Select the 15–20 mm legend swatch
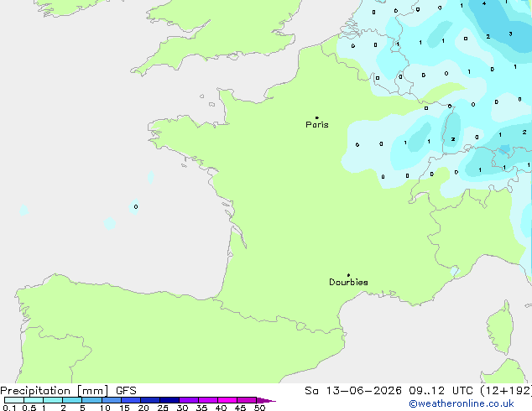The image size is (532, 411). coord(130,400)
